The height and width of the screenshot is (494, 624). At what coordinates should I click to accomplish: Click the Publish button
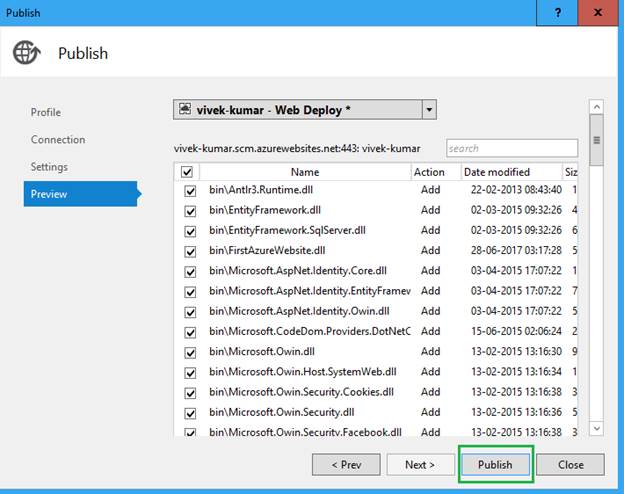click(x=495, y=465)
